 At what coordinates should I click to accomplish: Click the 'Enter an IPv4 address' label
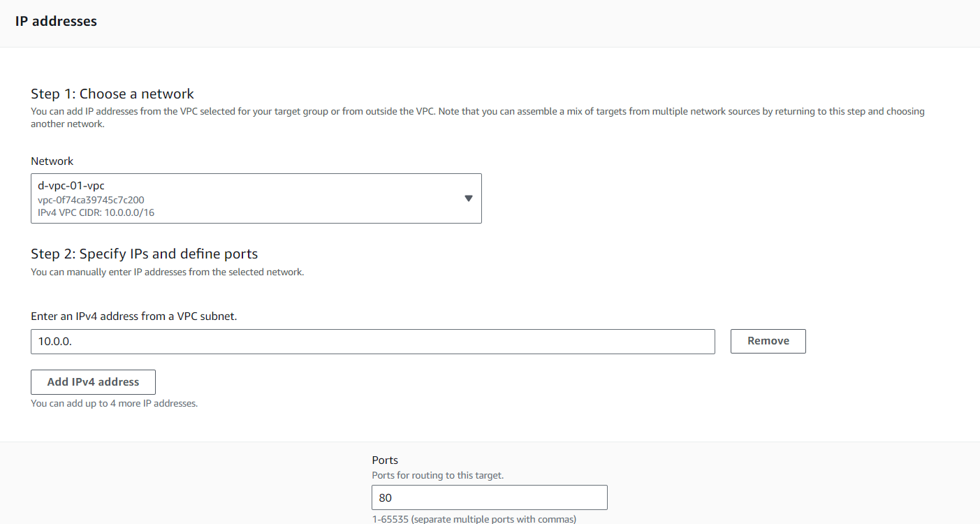pos(134,316)
